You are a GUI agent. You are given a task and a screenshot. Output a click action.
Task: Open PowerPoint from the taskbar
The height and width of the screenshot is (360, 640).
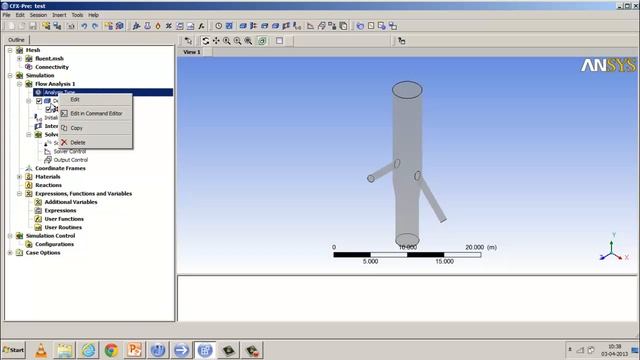[135, 350]
